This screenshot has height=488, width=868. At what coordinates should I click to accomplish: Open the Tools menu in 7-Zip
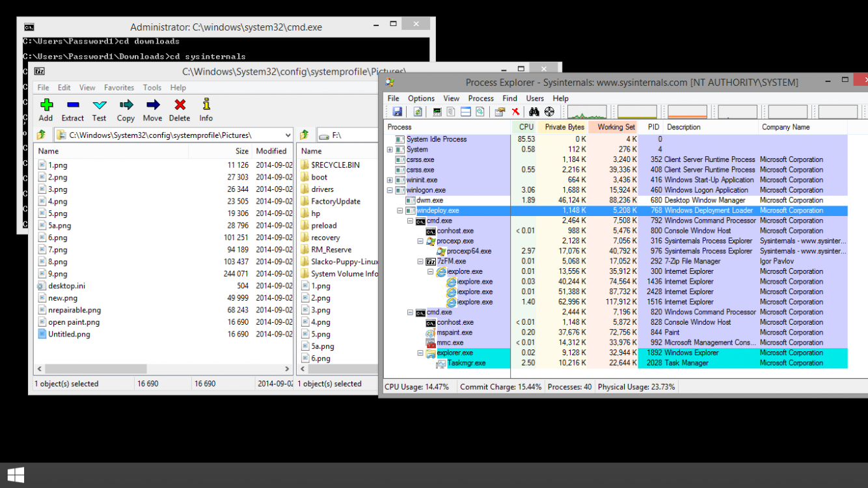[152, 87]
